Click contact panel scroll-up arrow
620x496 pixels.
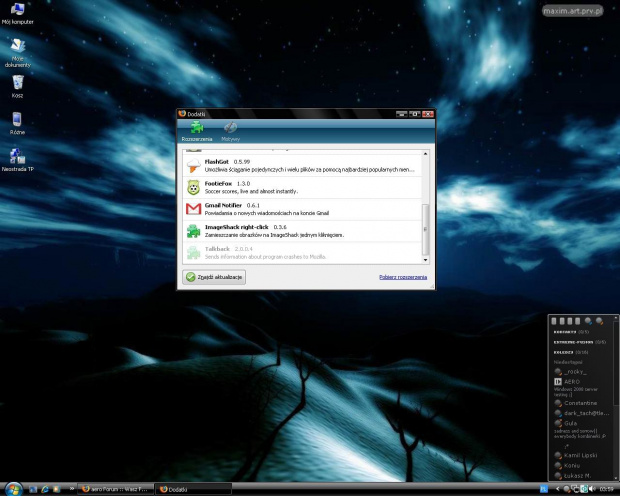pyautogui.click(x=616, y=318)
